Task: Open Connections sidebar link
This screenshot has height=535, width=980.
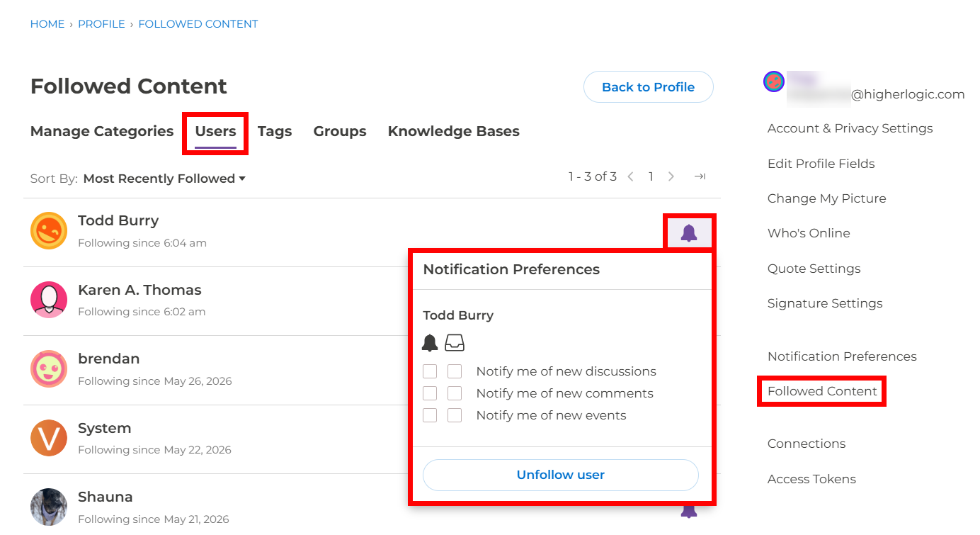Action: click(807, 444)
